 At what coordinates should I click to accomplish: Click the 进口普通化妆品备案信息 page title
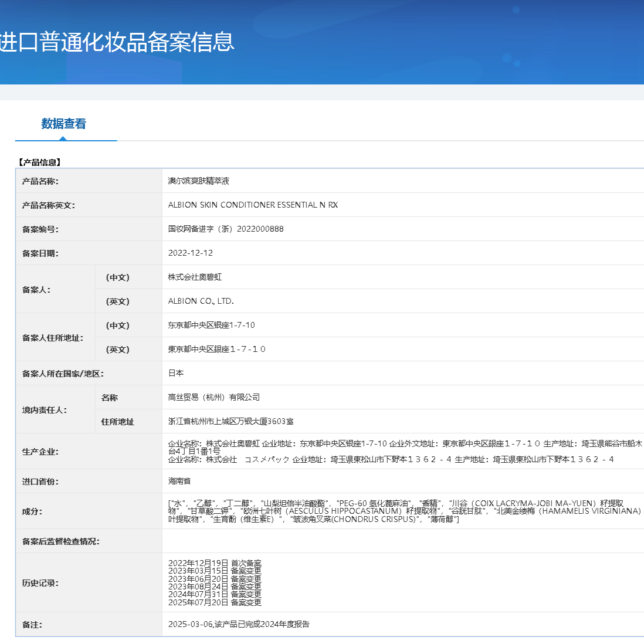(117, 43)
